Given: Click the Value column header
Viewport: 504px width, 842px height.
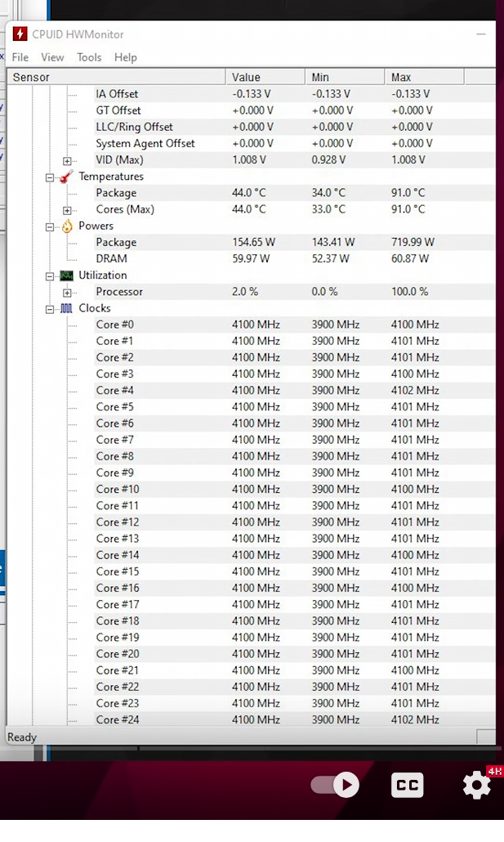Looking at the screenshot, I should point(265,77).
